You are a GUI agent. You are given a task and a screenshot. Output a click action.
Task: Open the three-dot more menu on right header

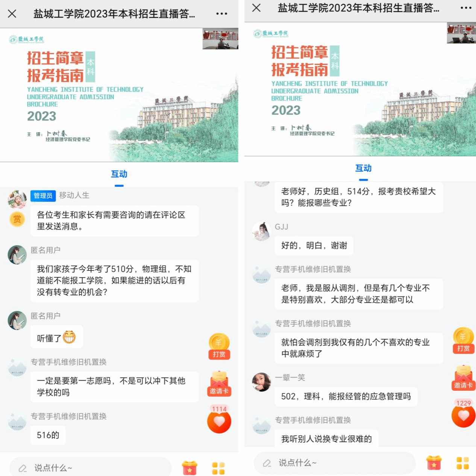click(466, 8)
